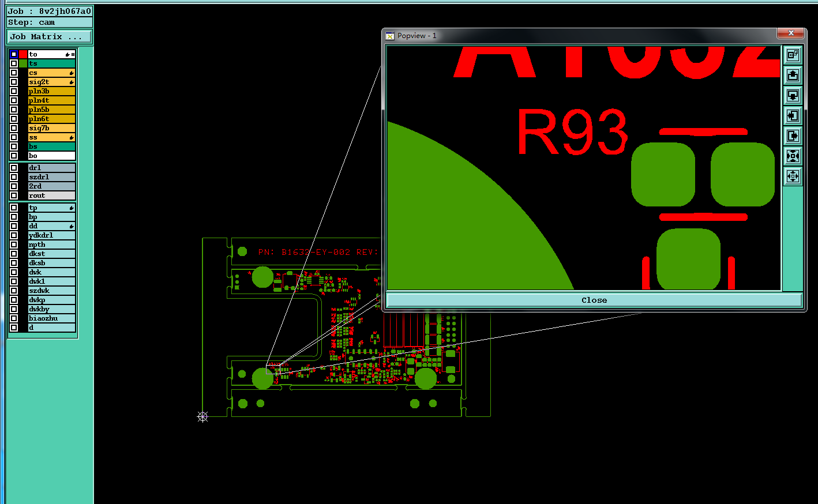Viewport: 818px width, 504px height.
Task: Click the 'Job : 8v2jh067a0' label
Action: click(x=50, y=11)
